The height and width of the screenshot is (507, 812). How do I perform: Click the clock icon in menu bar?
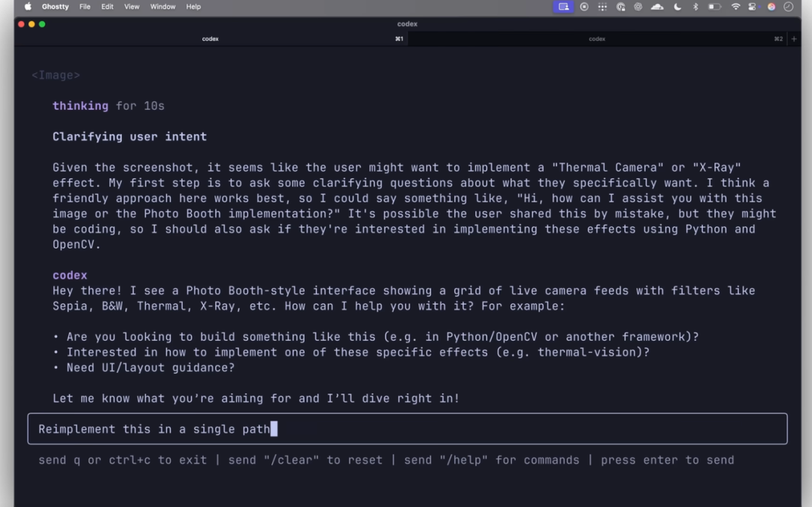click(789, 7)
